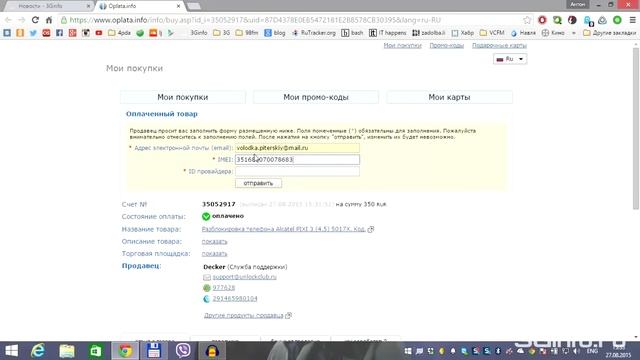Select the Мои карты tab

pos(449,97)
